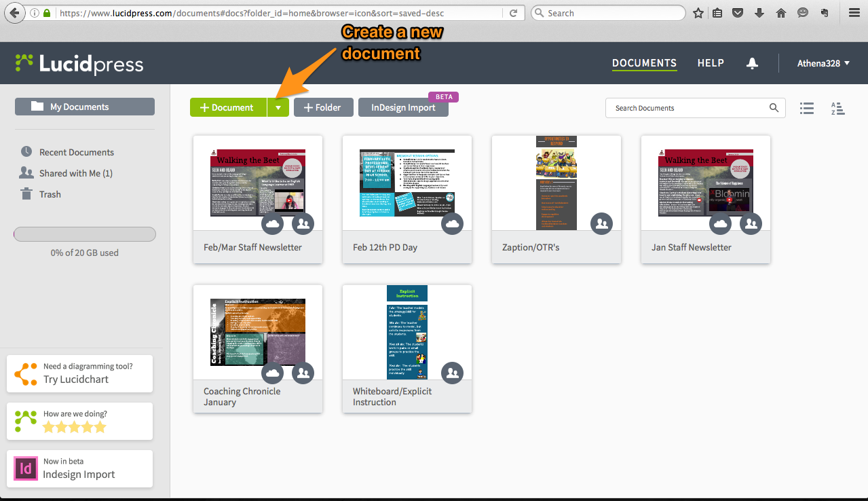Open the Firefox hamburger menu
The height and width of the screenshot is (501, 868).
click(854, 13)
